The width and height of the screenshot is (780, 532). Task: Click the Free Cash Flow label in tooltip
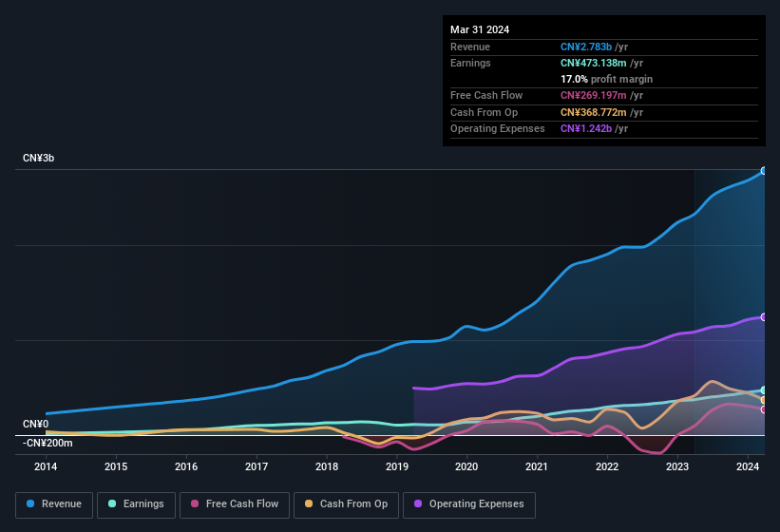[x=486, y=95]
